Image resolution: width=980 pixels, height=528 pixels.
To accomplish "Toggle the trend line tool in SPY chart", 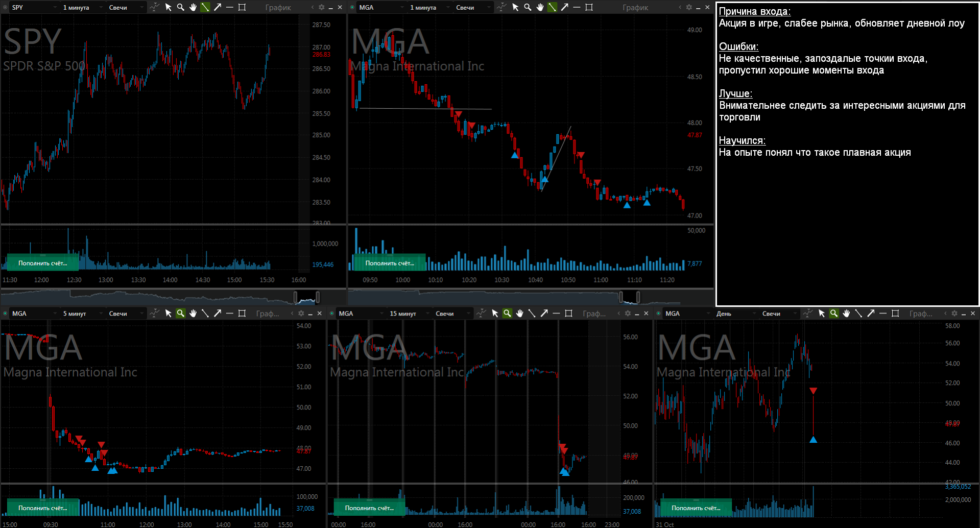I will click(205, 7).
